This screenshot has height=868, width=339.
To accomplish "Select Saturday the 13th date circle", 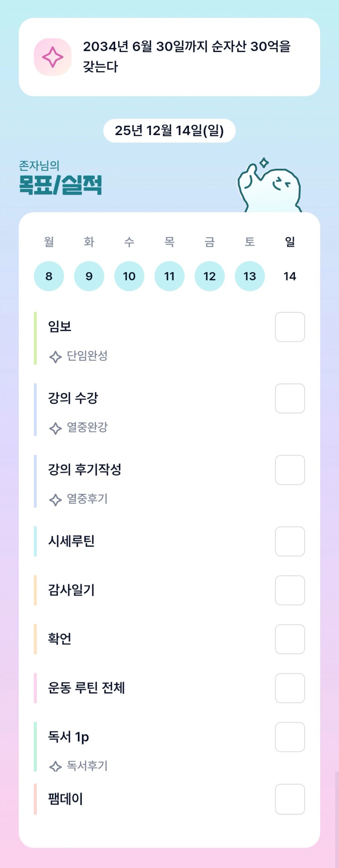I will (250, 276).
